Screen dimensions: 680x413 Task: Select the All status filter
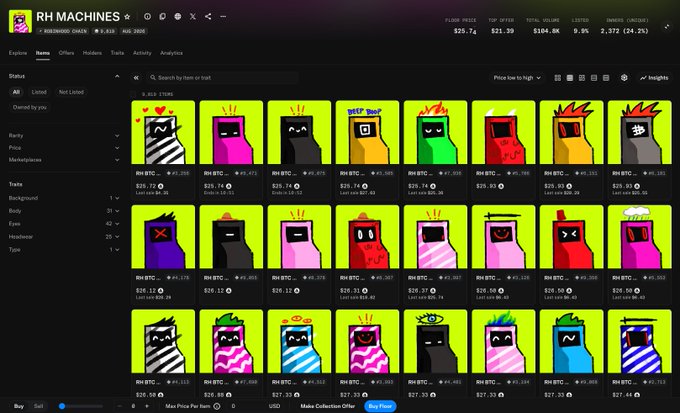pos(16,92)
